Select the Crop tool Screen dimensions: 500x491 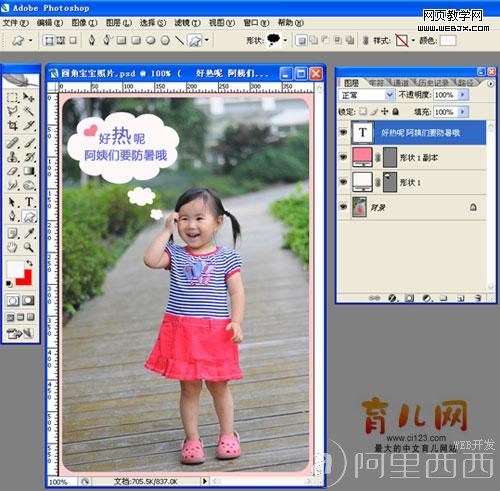point(13,126)
